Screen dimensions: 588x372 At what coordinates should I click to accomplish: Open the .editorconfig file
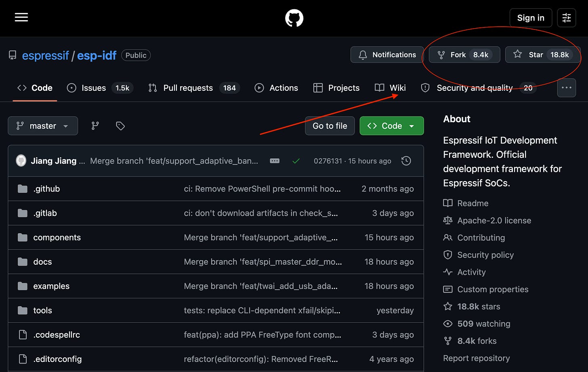pos(57,359)
